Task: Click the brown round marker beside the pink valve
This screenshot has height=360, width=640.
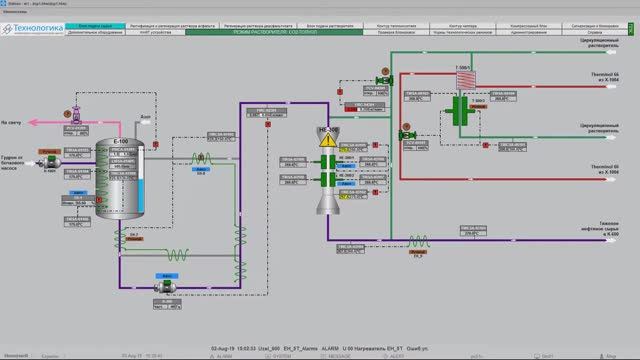Action: tap(67, 114)
